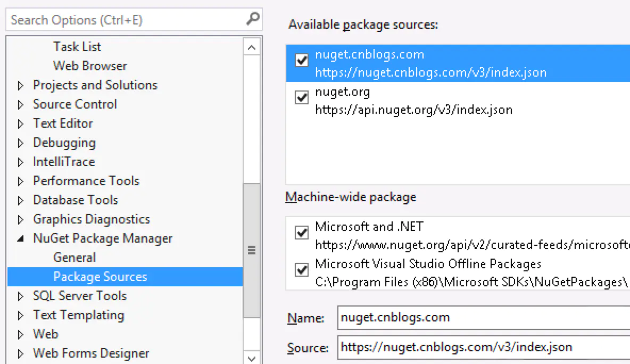630x364 pixels.
Task: Click the curated-feeds URL under Microsoft and .NET
Action: [473, 245]
